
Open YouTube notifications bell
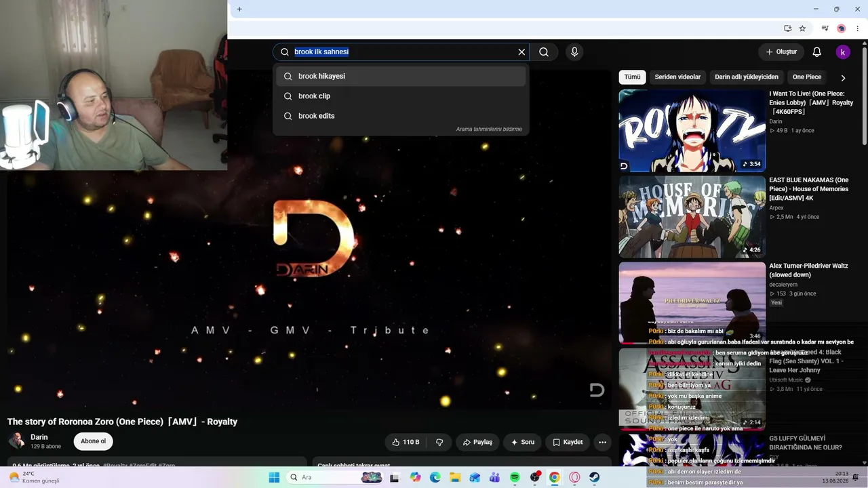coord(817,52)
